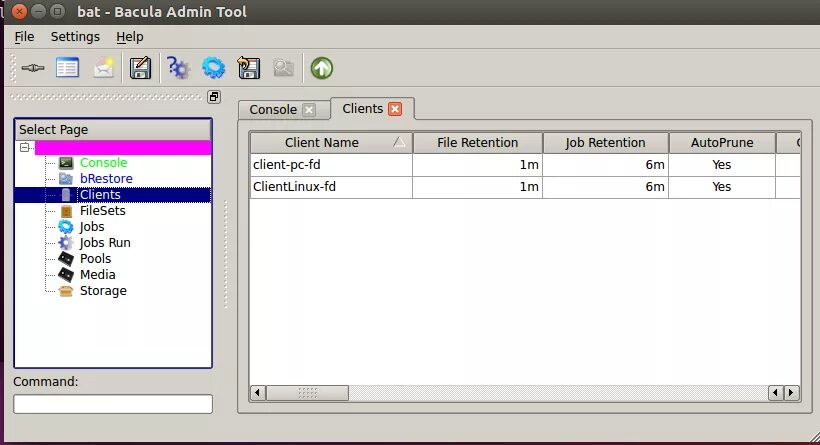Click the label media save icon
The width and height of the screenshot is (820, 445).
140,68
